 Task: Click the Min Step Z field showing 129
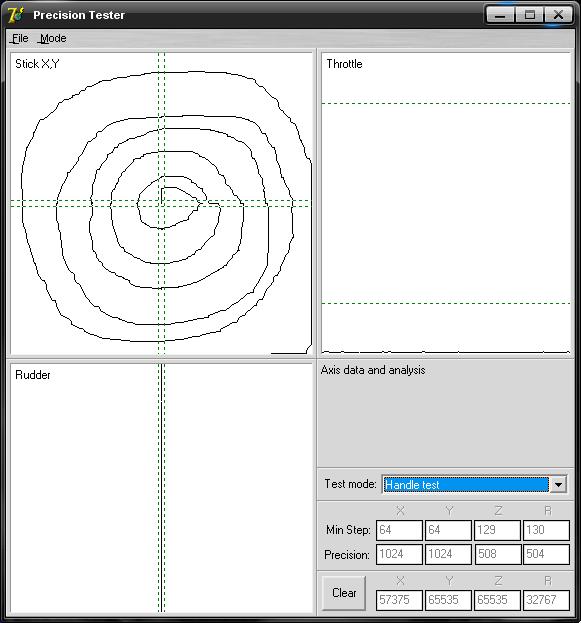click(x=497, y=530)
